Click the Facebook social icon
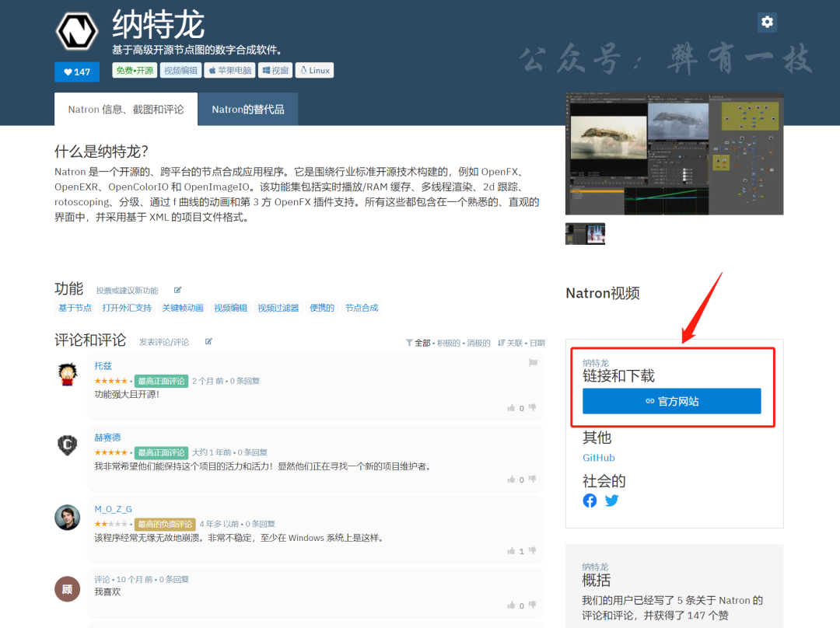 (590, 501)
